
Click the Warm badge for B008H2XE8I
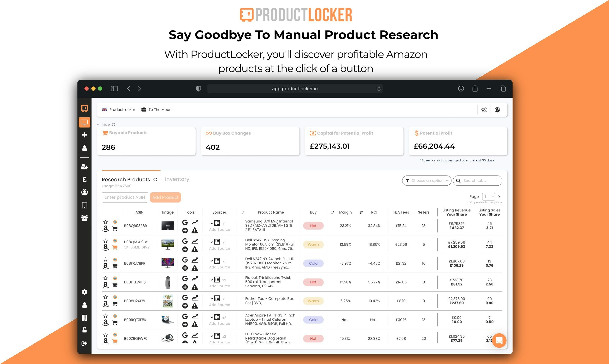pos(313,301)
